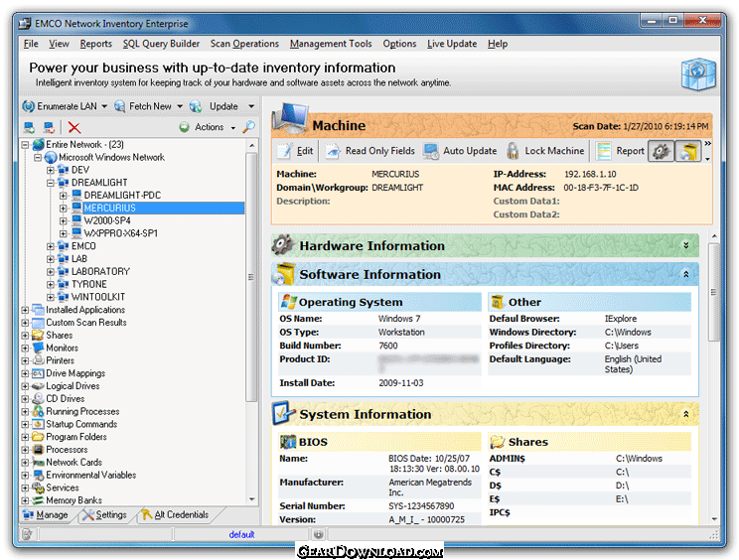Open the File menu

pyautogui.click(x=31, y=44)
